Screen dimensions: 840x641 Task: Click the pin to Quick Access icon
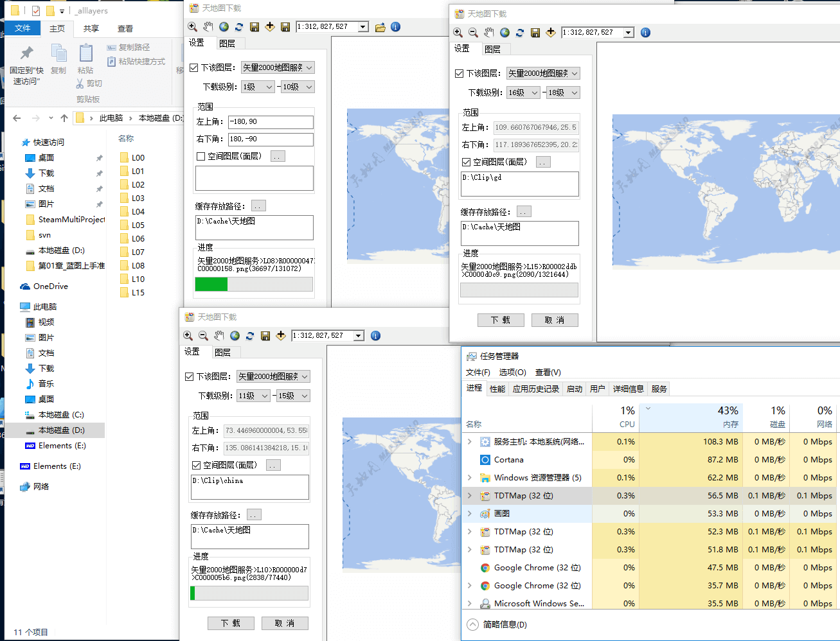[26, 54]
